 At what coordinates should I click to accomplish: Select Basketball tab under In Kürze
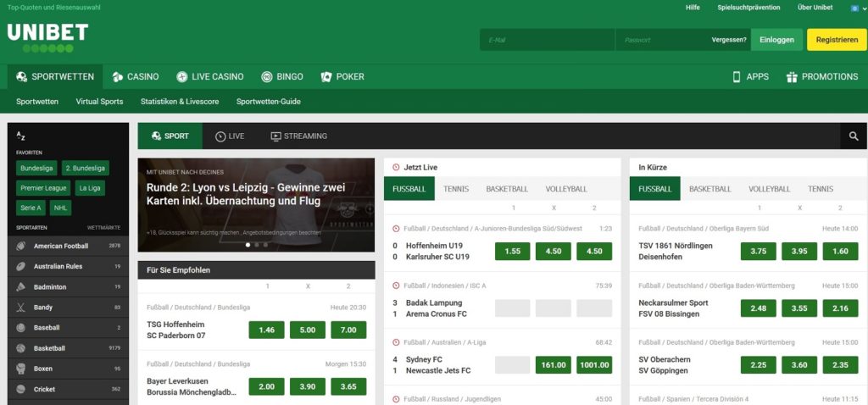(x=710, y=189)
